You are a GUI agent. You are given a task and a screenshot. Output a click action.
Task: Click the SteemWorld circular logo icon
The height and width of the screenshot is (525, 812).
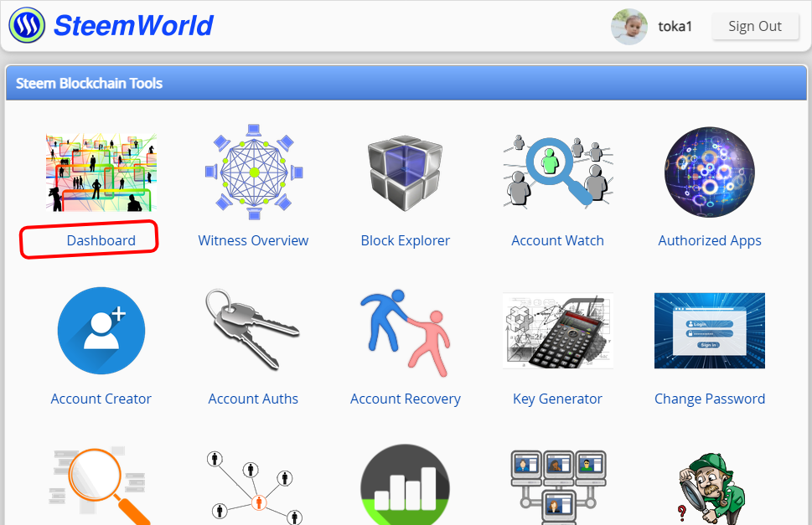click(27, 25)
